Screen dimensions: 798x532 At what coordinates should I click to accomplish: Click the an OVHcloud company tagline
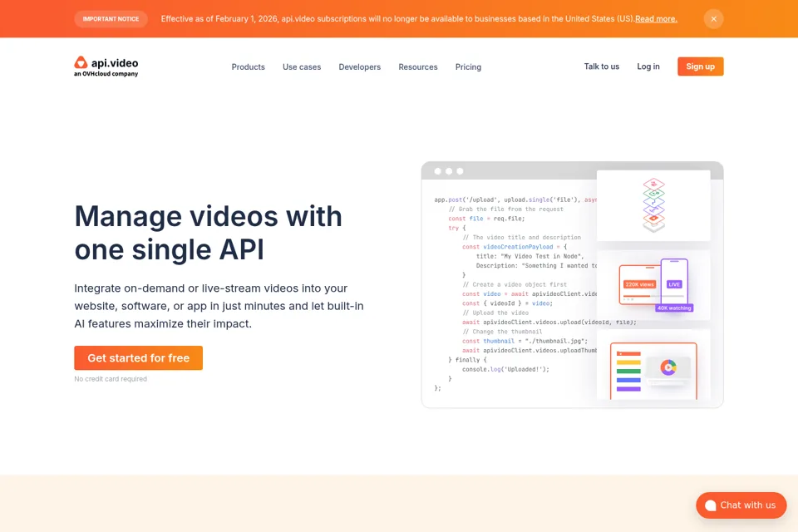106,74
